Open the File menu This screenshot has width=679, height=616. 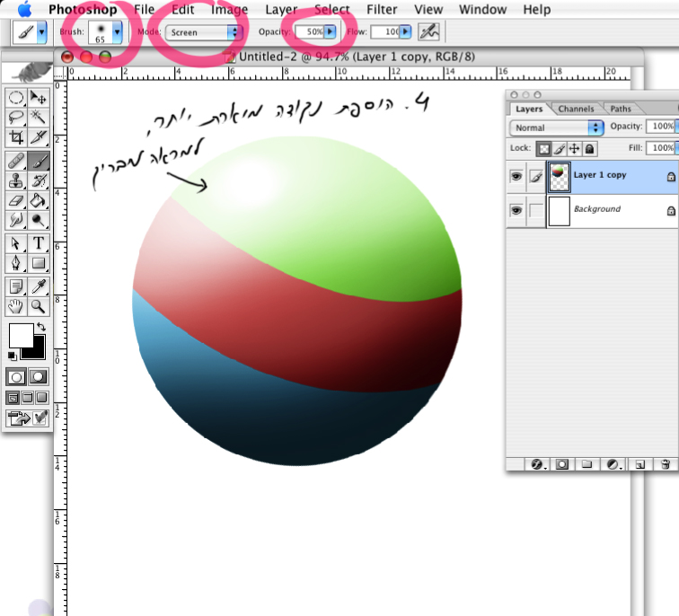(x=145, y=10)
